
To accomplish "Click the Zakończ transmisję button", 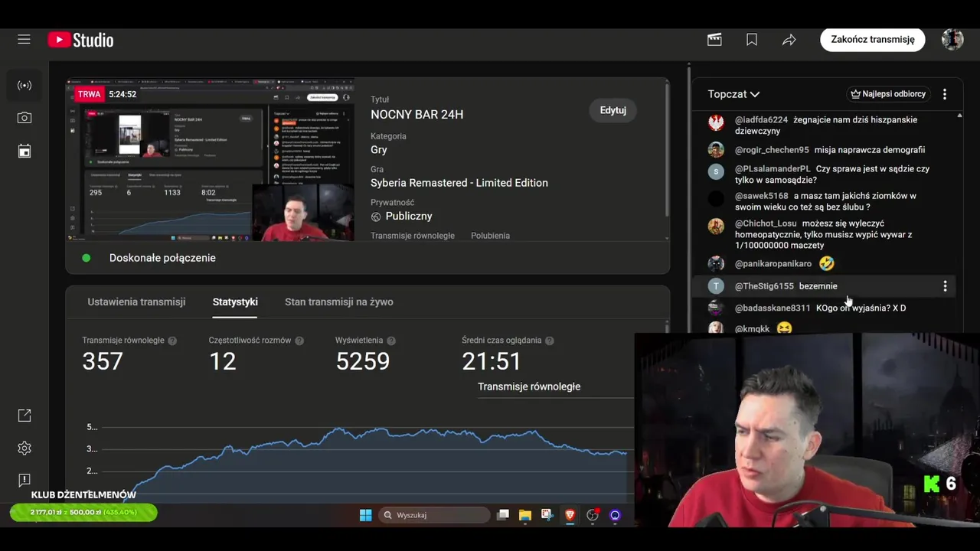I will click(x=873, y=39).
